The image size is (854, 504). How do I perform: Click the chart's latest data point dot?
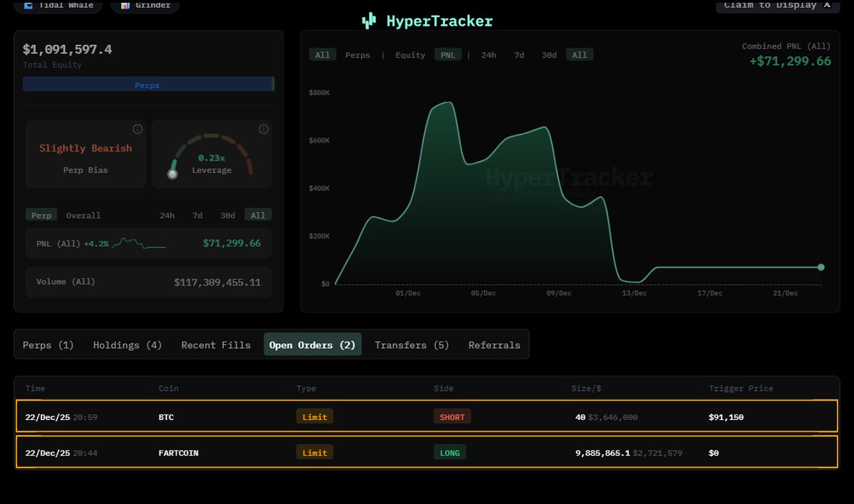point(821,267)
